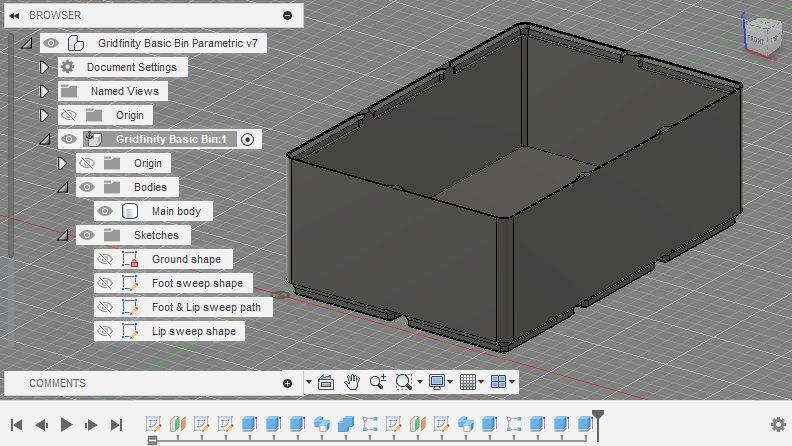This screenshot has height=446, width=792.
Task: Collapse the Gridfinity Basic Bin:1 node
Action: tap(45, 139)
